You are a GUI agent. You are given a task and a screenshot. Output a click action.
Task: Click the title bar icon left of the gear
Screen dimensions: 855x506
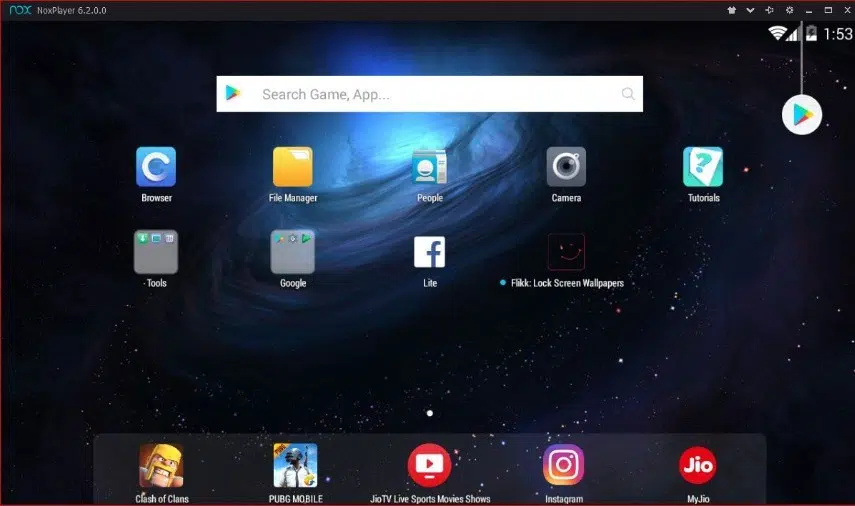click(769, 10)
